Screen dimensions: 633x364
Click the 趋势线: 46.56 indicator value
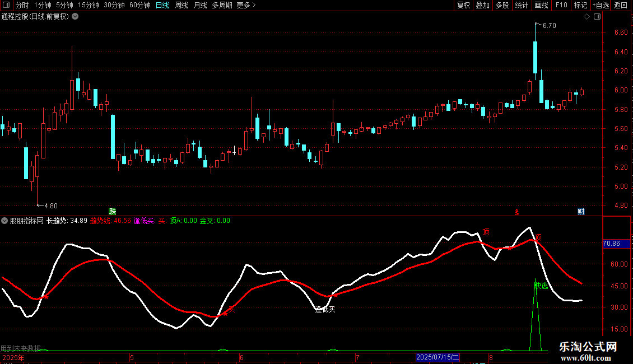[x=110, y=221]
